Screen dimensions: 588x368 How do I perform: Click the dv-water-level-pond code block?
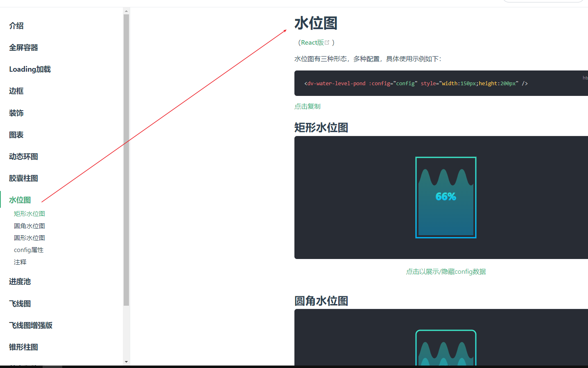(441, 83)
